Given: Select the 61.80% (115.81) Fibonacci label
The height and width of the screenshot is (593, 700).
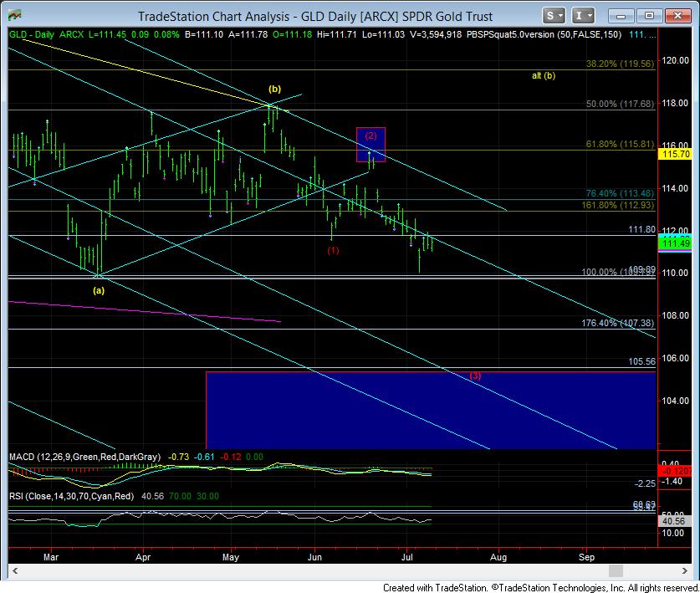Looking at the screenshot, I should [x=620, y=144].
